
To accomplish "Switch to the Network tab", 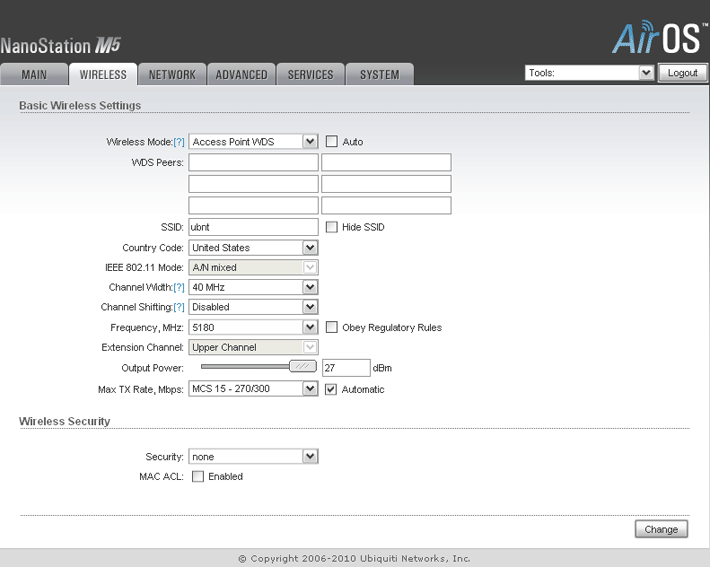I will pos(172,74).
